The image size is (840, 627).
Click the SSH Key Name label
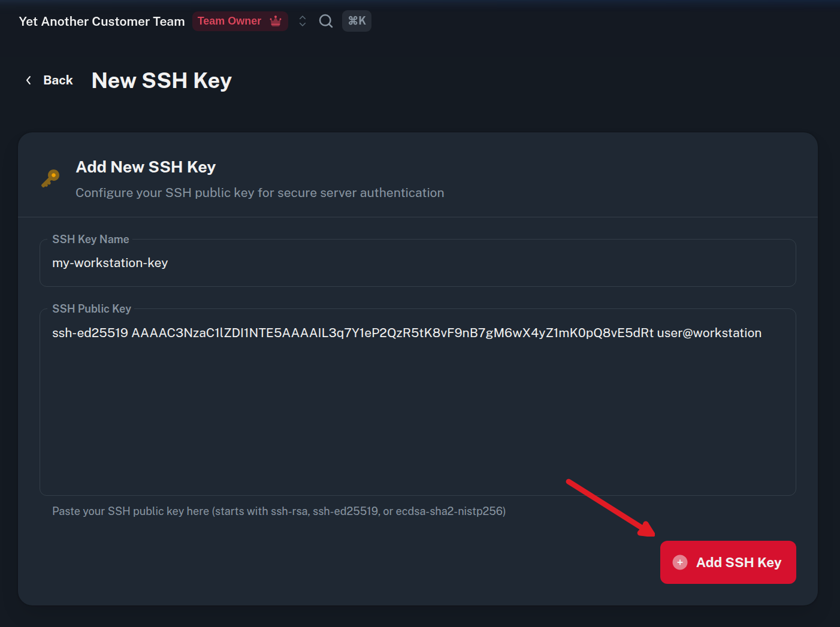click(x=90, y=239)
